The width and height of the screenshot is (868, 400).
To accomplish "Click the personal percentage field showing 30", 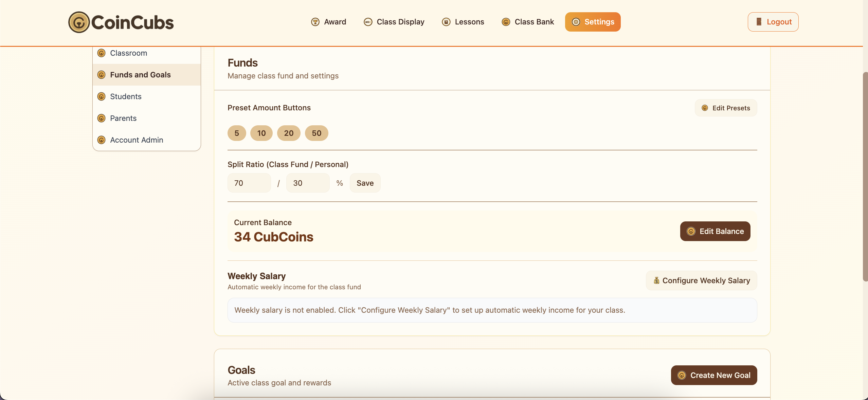I will coord(308,183).
